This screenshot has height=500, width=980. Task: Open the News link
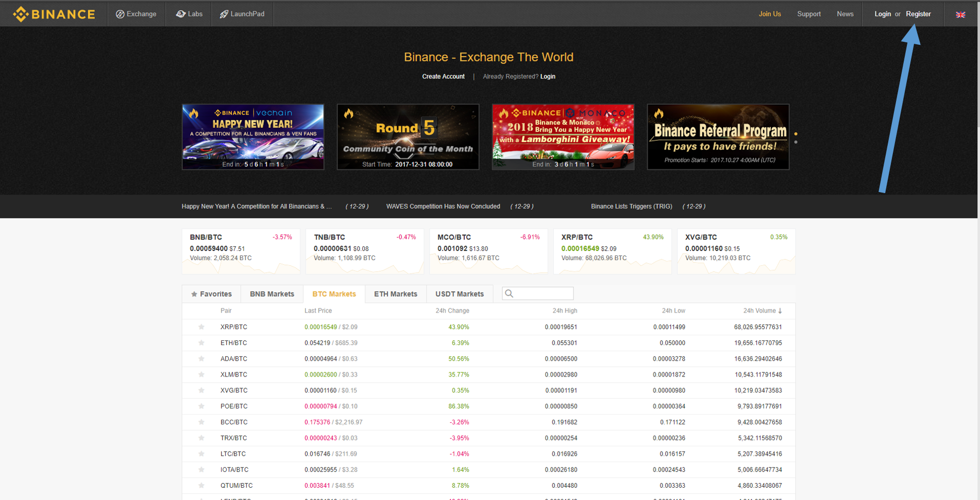point(845,14)
